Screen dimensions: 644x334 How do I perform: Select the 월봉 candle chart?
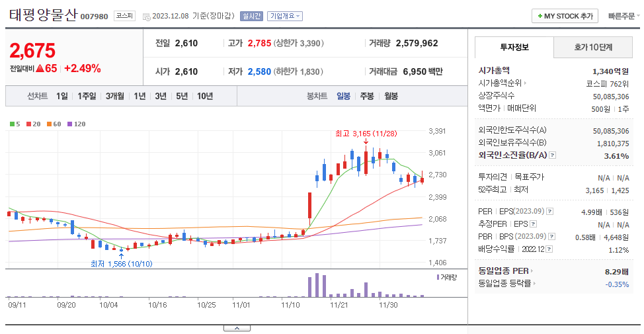tap(391, 96)
